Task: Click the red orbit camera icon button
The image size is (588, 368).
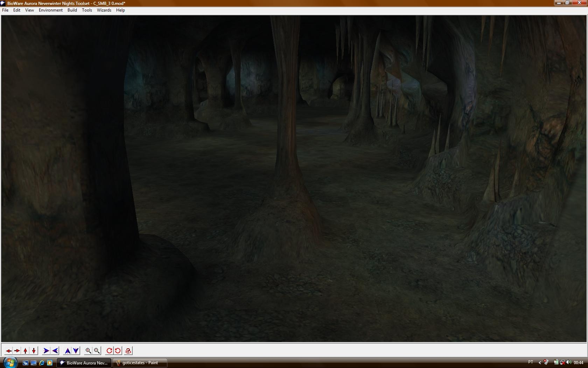Action: 128,350
